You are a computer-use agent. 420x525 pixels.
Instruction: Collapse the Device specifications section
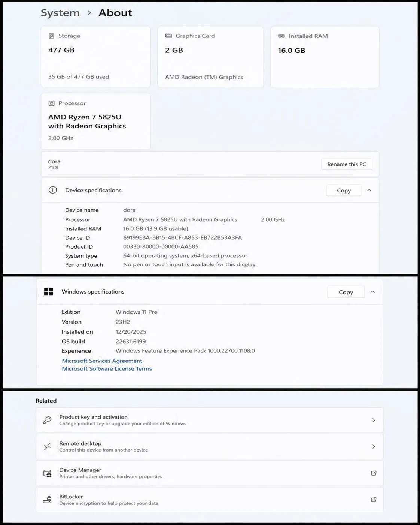369,190
